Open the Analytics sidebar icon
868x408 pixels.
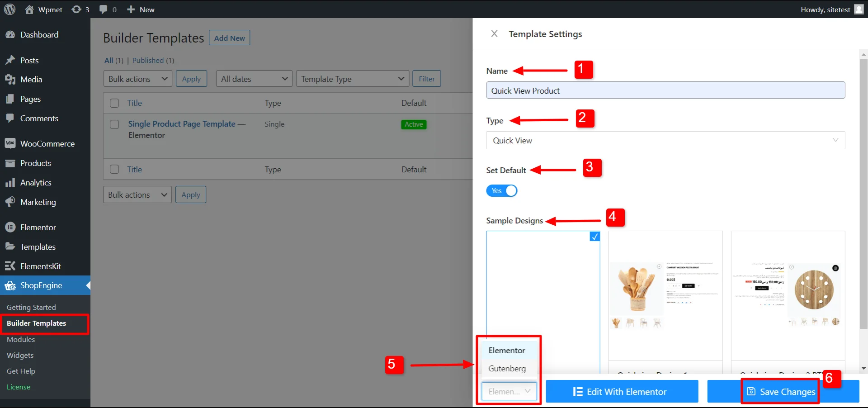click(10, 182)
